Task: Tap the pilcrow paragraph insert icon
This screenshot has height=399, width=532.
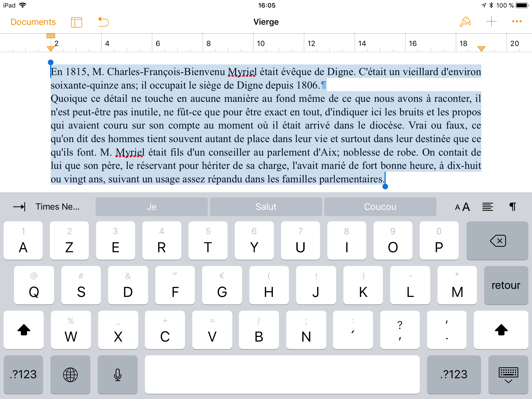Action: click(513, 207)
